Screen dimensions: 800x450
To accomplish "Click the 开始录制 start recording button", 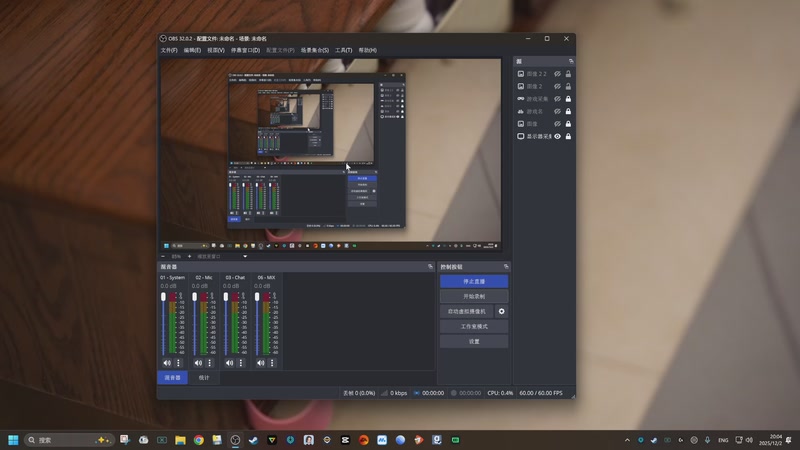I will pos(474,296).
